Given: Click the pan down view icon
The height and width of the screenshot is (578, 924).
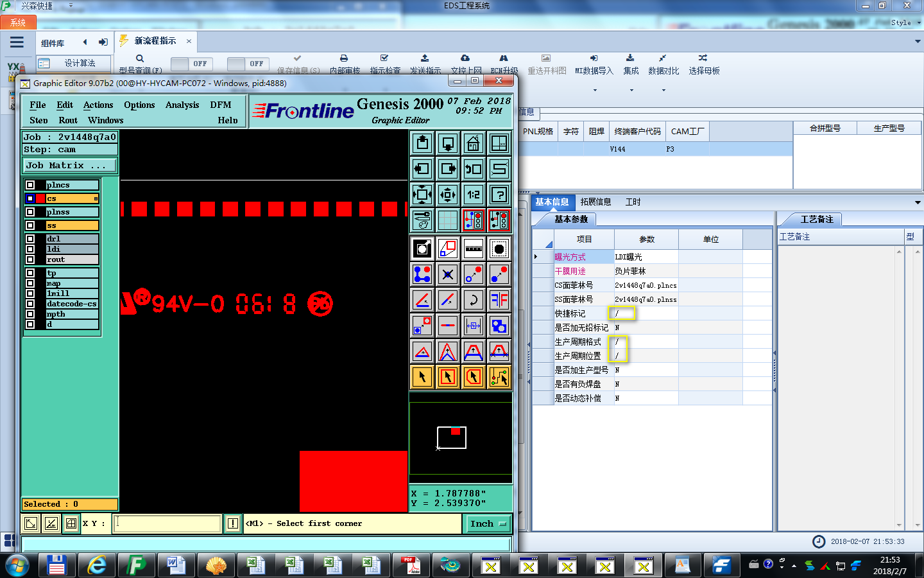Looking at the screenshot, I should click(448, 143).
